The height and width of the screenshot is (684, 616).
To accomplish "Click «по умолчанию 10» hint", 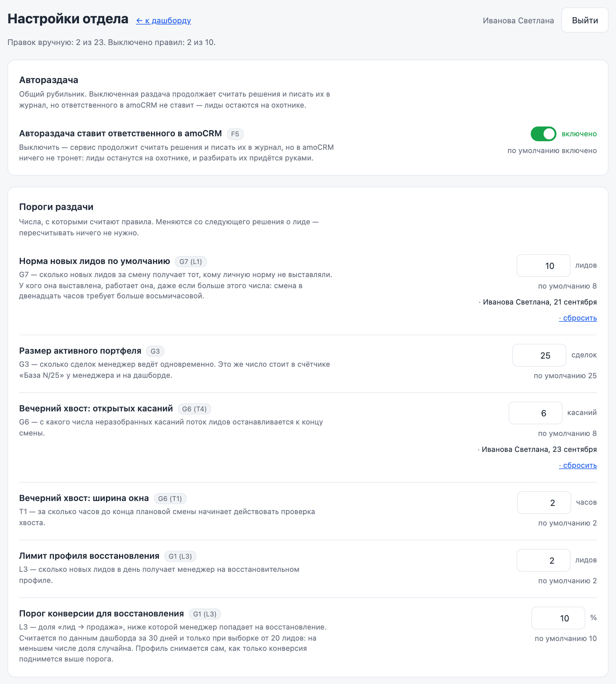I will pyautogui.click(x=566, y=639).
